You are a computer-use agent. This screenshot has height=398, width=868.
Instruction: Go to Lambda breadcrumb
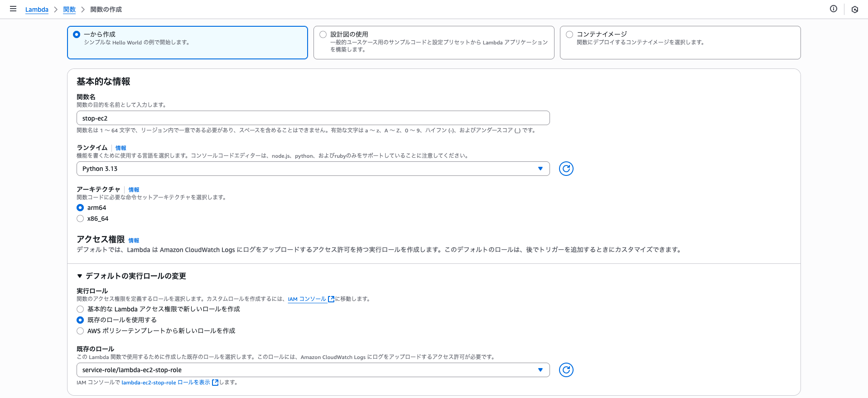[37, 10]
